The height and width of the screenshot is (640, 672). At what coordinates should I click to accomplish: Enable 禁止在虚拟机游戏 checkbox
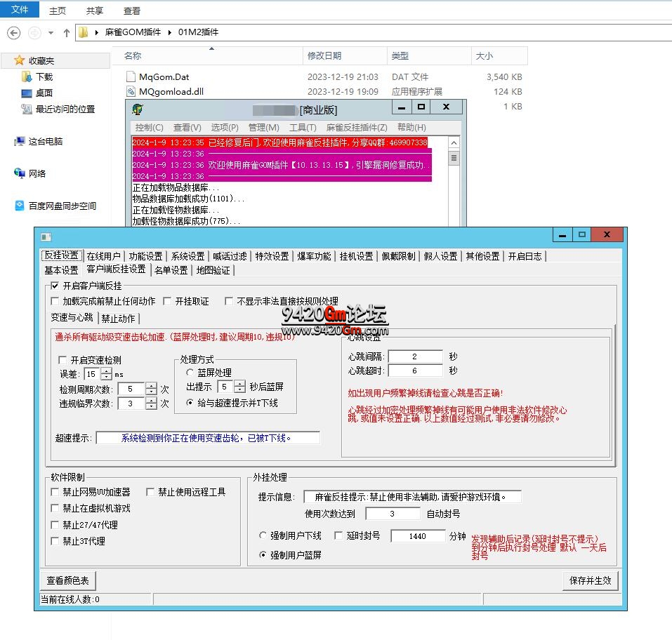click(55, 508)
